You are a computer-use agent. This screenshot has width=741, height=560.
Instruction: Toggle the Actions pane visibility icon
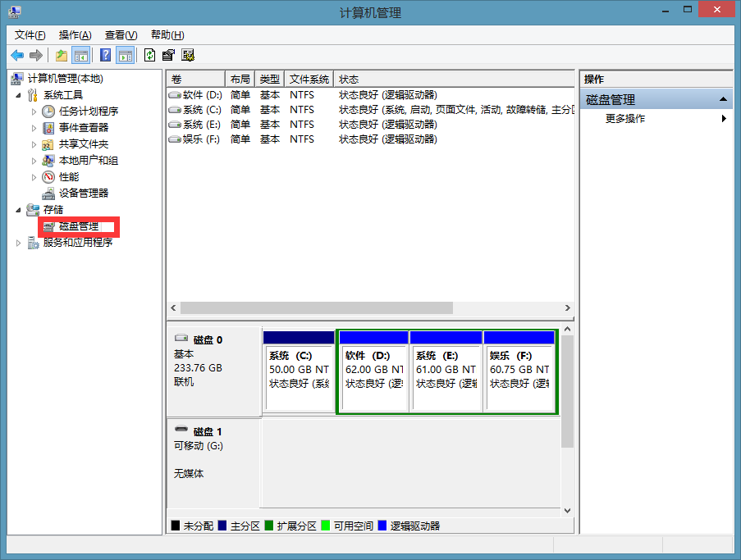click(124, 54)
